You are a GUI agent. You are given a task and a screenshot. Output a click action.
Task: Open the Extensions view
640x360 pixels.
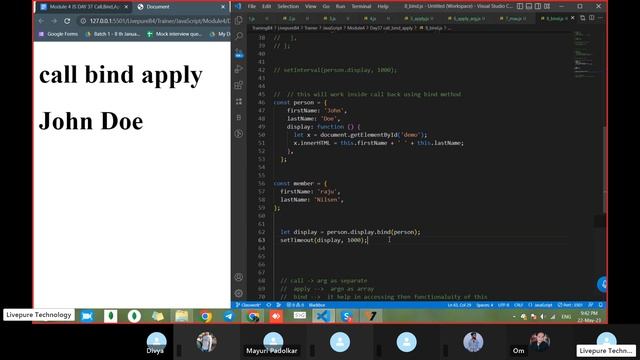point(239,85)
